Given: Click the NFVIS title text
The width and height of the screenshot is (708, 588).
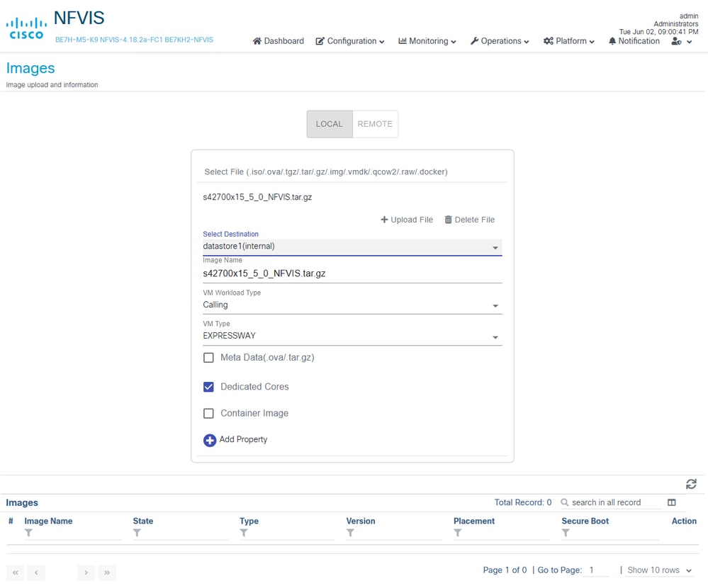Looking at the screenshot, I should (x=79, y=18).
